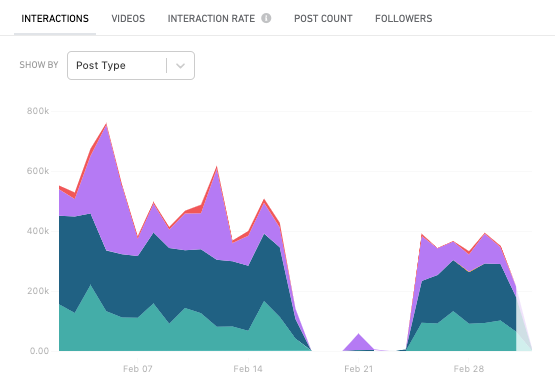Screen dimensions: 555x391
Task: Click the 0.00 y-axis label
Action: [39, 351]
